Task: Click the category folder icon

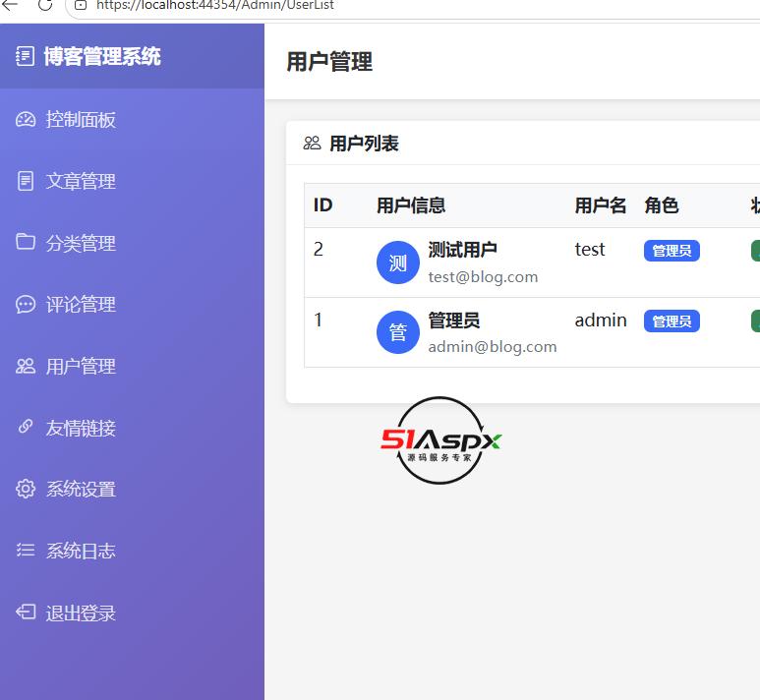Action: pos(26,242)
